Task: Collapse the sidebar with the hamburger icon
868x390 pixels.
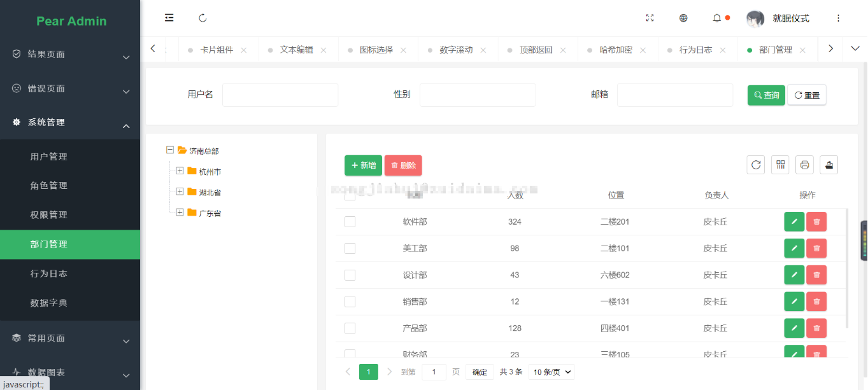Action: 169,18
